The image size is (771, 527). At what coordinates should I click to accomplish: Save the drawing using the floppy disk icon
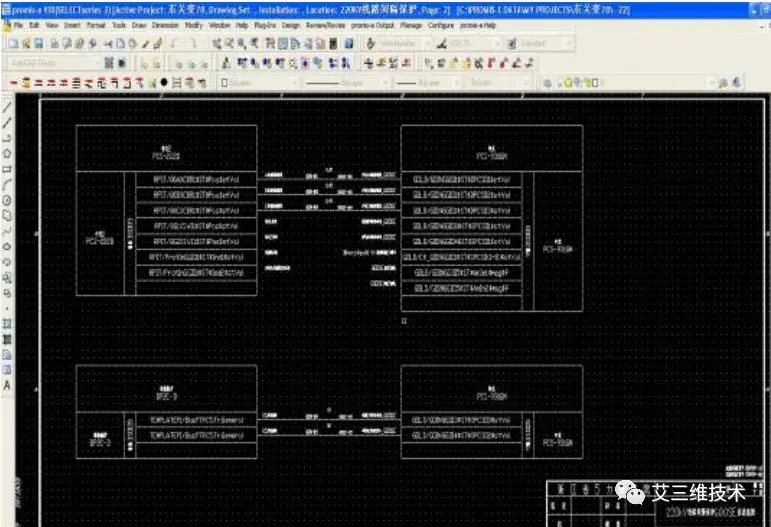pyautogui.click(x=39, y=44)
